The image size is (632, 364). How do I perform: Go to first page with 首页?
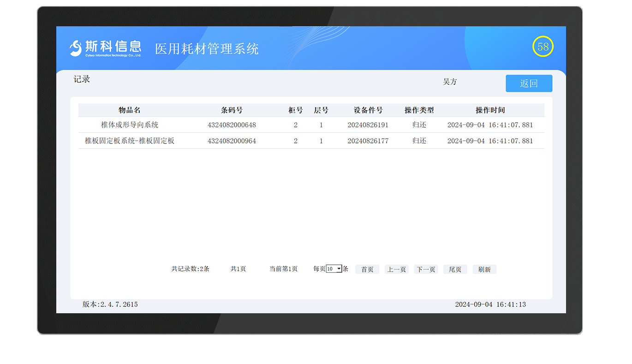[x=367, y=269]
